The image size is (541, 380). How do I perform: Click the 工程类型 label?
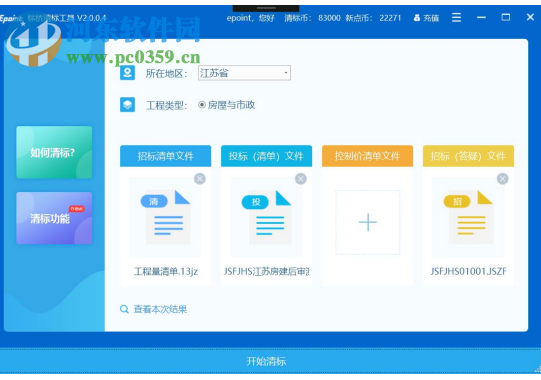click(166, 105)
